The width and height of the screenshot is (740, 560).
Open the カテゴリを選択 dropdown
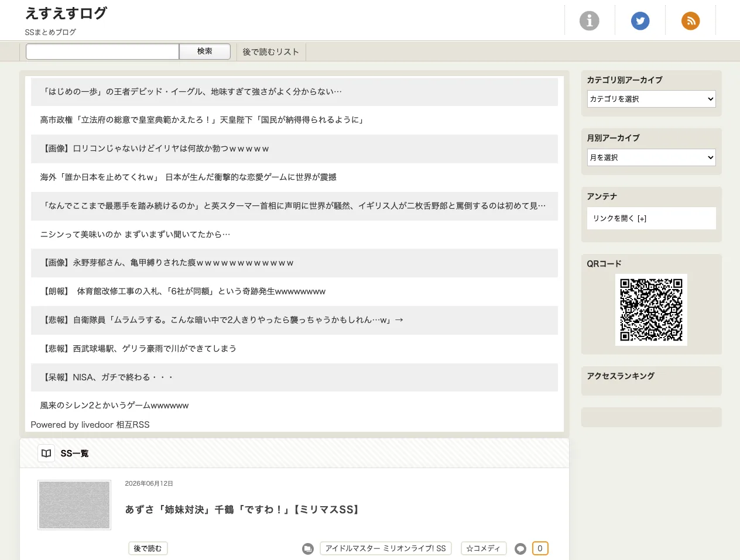point(652,99)
